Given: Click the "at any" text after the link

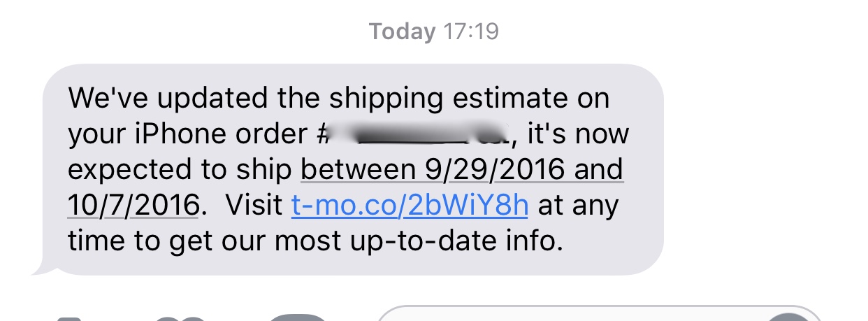Looking at the screenshot, I should pos(579,206).
